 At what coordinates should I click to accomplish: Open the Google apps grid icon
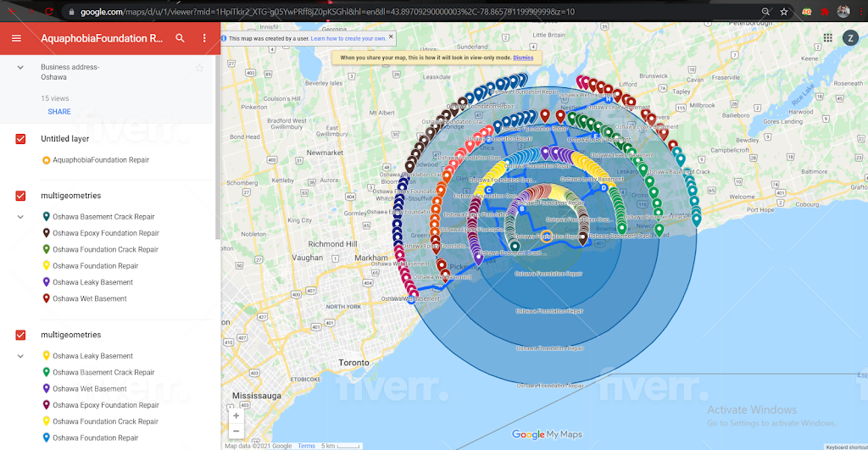point(827,37)
